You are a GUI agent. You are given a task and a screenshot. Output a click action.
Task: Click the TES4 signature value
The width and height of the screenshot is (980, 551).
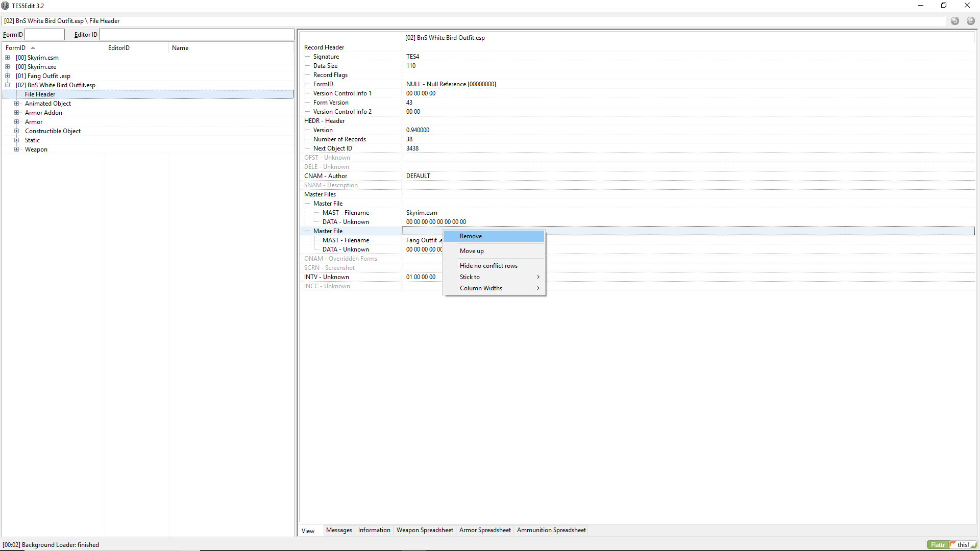(412, 57)
